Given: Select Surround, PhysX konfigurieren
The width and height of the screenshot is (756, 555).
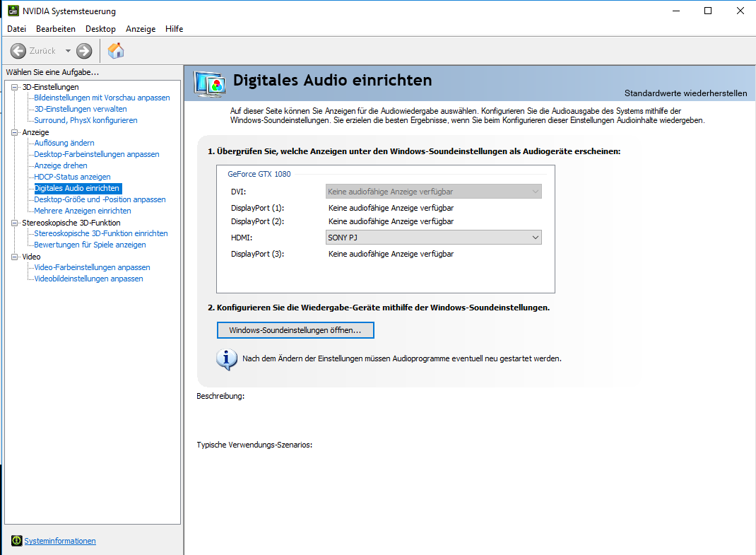Looking at the screenshot, I should (x=85, y=120).
